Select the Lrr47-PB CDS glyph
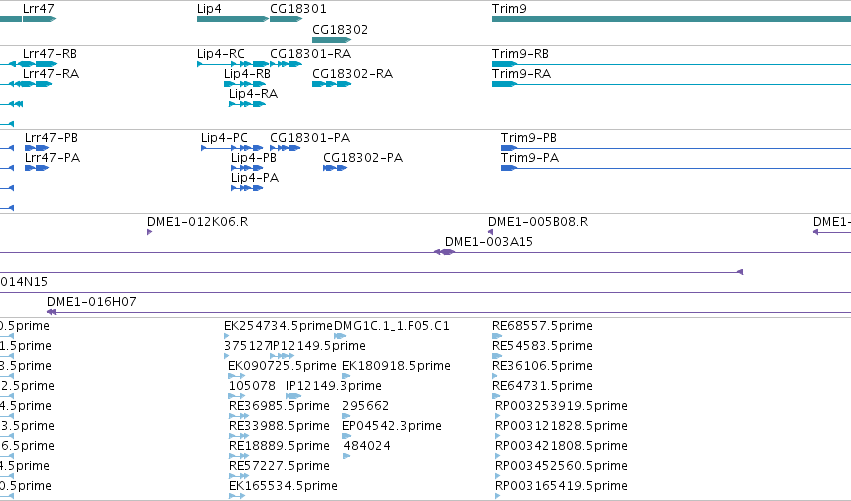 click(x=37, y=148)
